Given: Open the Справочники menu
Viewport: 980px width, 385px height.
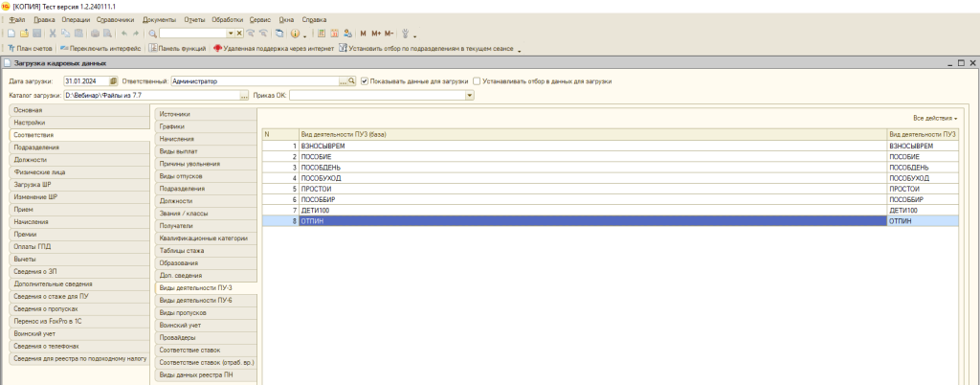Looking at the screenshot, I should click(116, 19).
